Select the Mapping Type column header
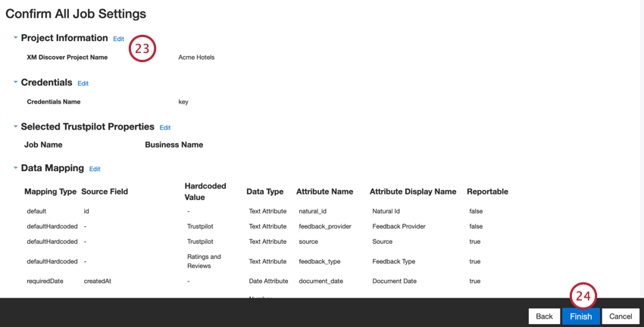644x327 pixels. click(x=50, y=192)
